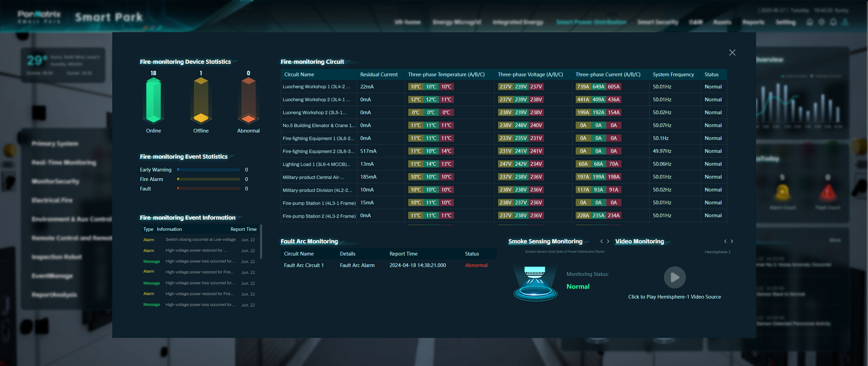Play the Hemisphere-1 video source
868x366 pixels.
[674, 278]
